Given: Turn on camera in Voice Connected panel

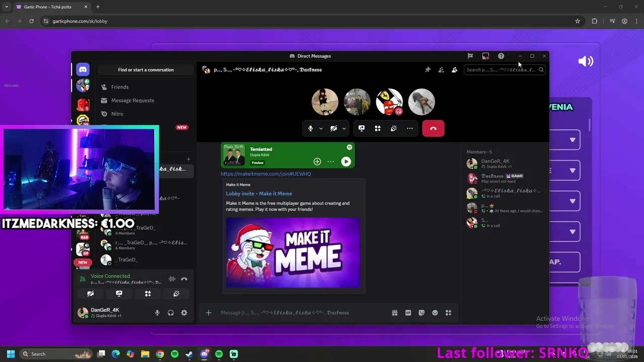Looking at the screenshot, I should point(91,294).
